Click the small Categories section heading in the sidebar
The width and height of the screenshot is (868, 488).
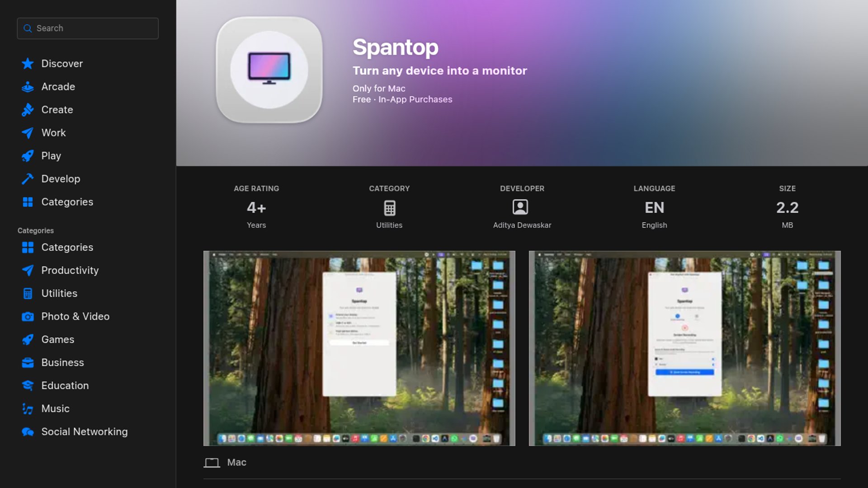click(x=36, y=231)
